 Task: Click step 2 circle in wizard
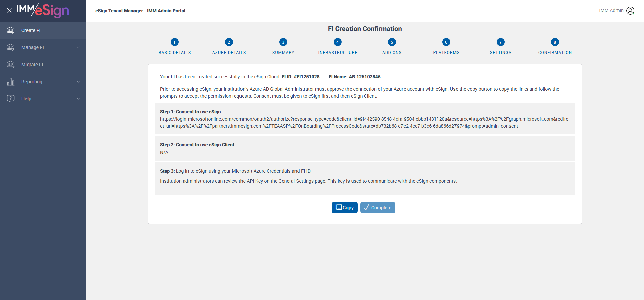click(x=229, y=42)
